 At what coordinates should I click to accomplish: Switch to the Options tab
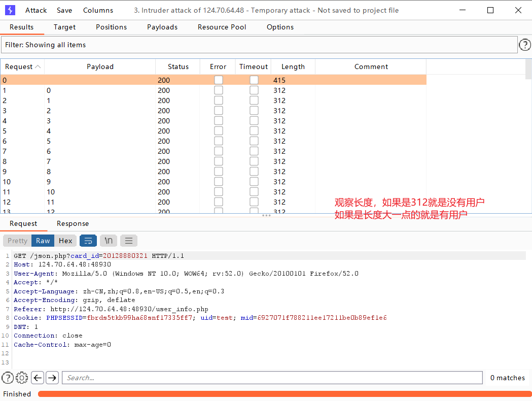tap(280, 27)
